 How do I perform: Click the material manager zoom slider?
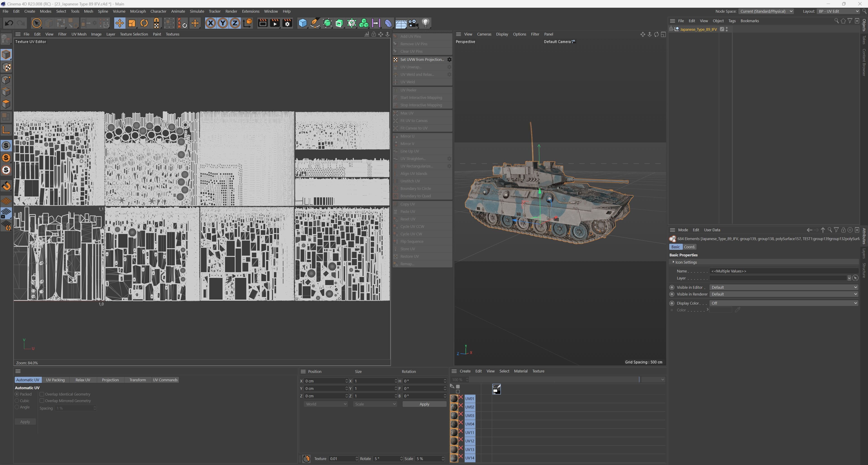coord(555,380)
